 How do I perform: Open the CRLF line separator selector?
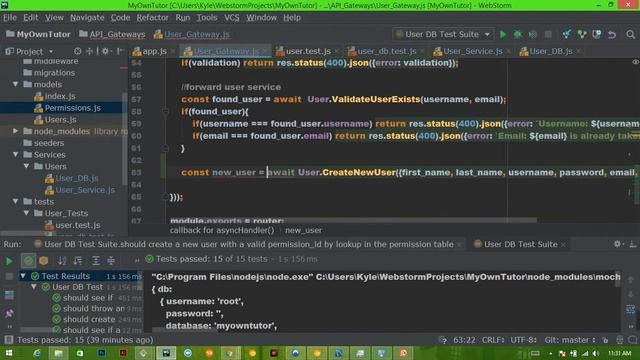[493, 340]
